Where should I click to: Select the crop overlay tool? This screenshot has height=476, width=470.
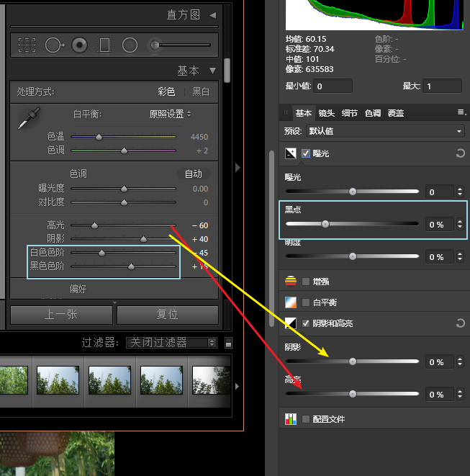[x=27, y=45]
